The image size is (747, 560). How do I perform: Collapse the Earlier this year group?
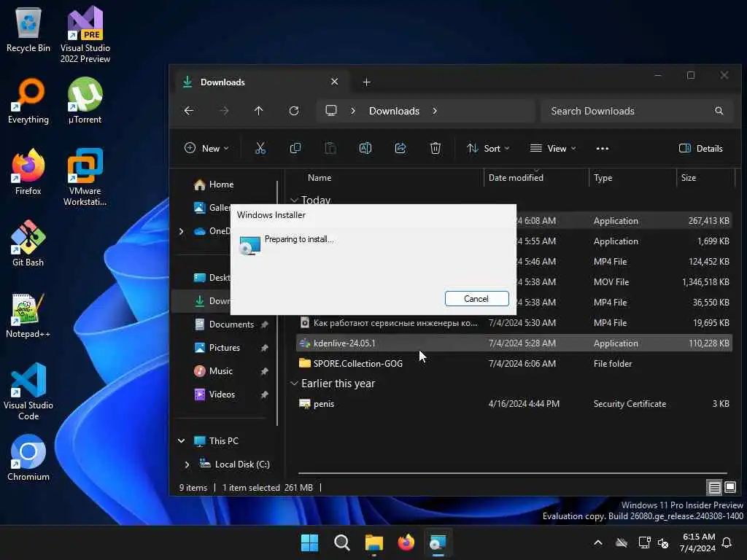[295, 384]
